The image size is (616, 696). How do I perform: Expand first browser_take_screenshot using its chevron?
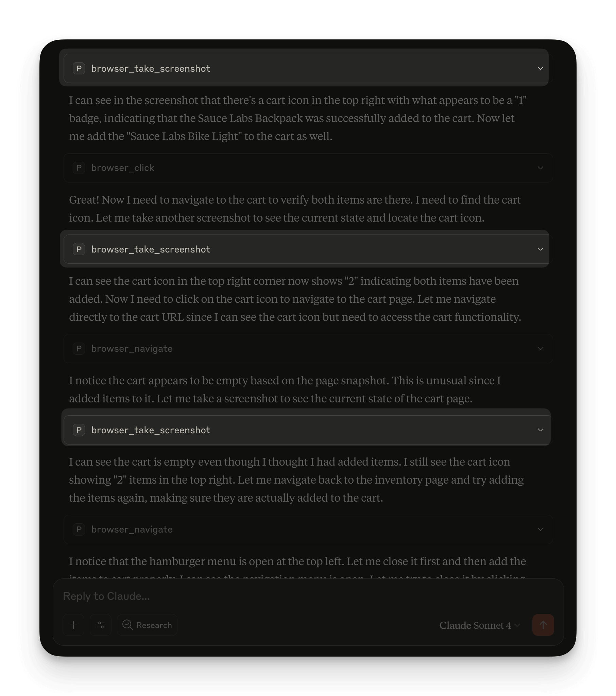pyautogui.click(x=541, y=68)
